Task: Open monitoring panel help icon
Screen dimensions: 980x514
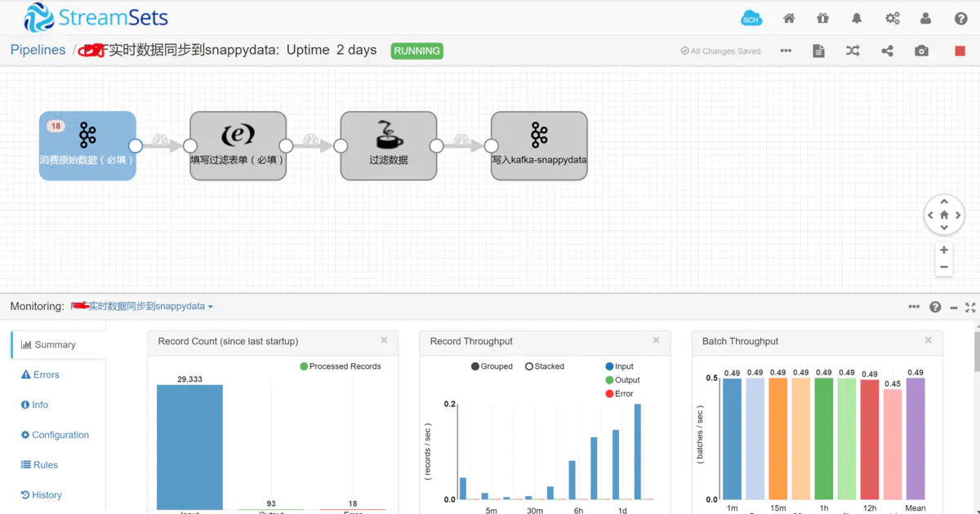Action: tap(935, 307)
